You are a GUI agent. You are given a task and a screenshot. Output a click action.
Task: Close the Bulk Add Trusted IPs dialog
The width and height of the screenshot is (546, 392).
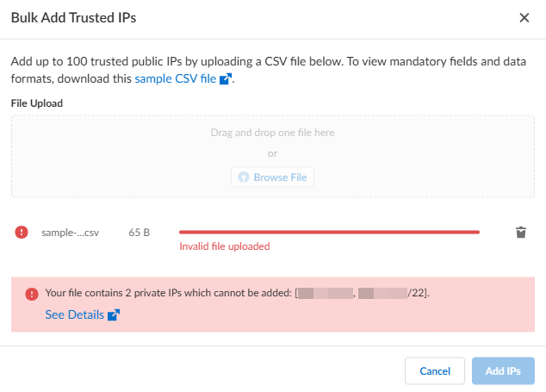(524, 17)
